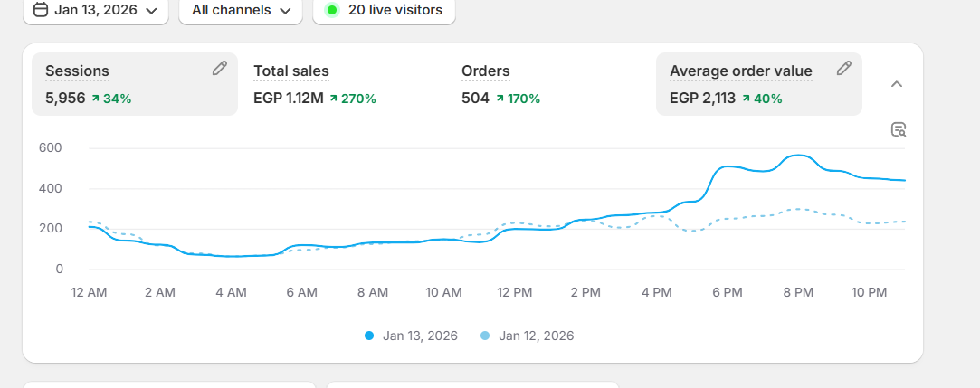
Task: Open the All channels dropdown
Action: (241, 11)
